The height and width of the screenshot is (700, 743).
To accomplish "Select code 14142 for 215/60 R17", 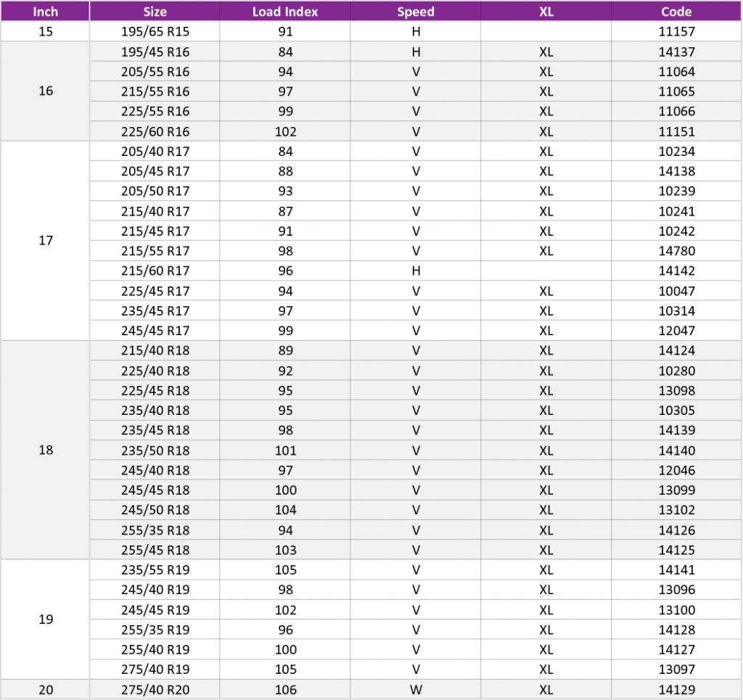I will (676, 271).
